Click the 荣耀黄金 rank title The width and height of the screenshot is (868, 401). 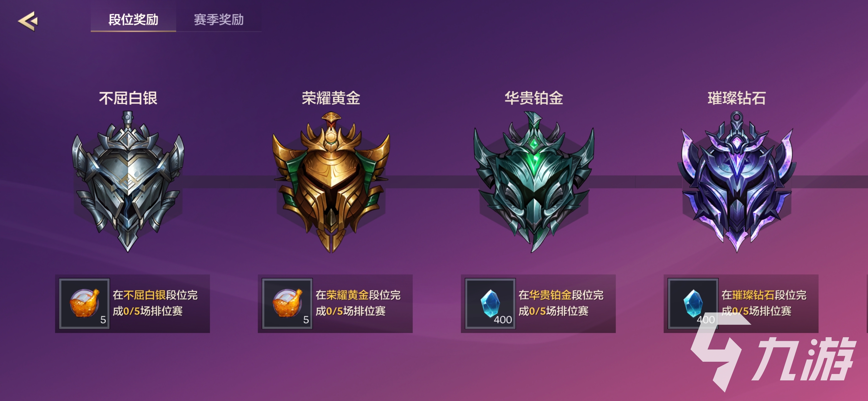[331, 98]
